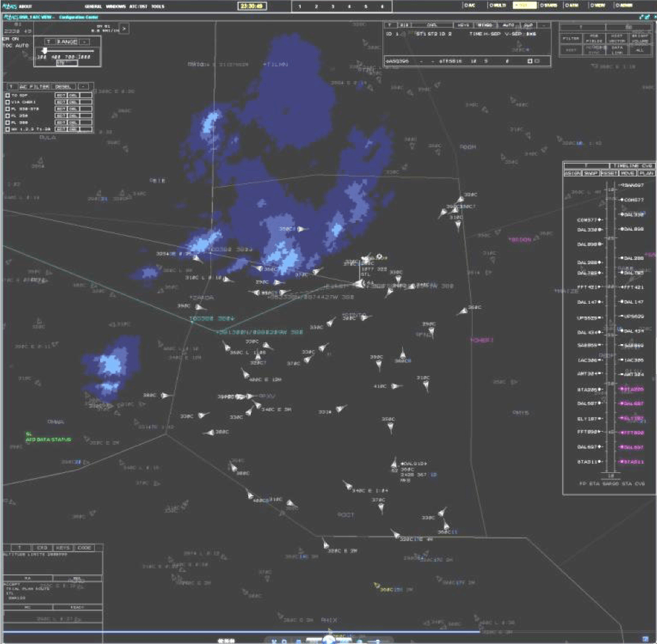657x644 pixels.
Task: Click CRD in bottom-left panel
Action: pyautogui.click(x=42, y=548)
